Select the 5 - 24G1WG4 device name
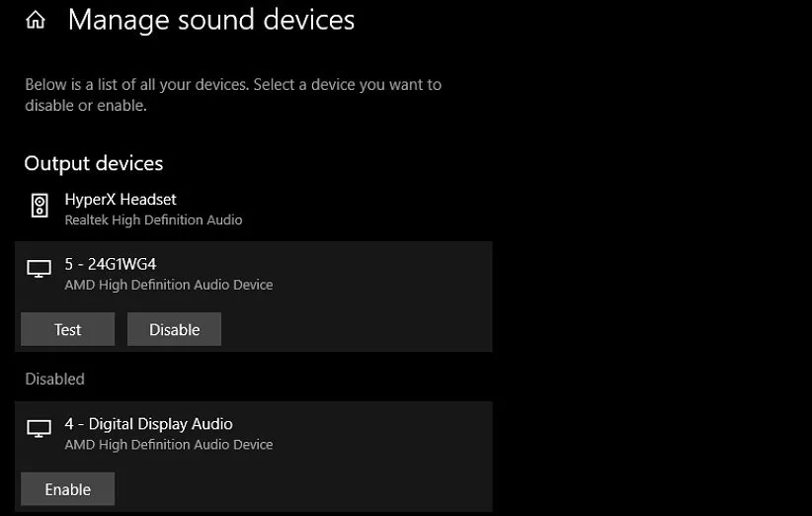The width and height of the screenshot is (812, 516). pyautogui.click(x=111, y=264)
